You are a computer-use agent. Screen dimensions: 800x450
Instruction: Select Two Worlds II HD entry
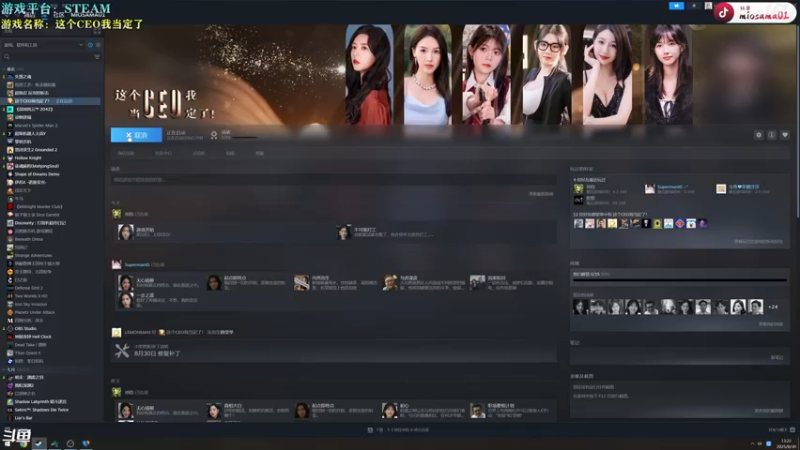[31, 296]
